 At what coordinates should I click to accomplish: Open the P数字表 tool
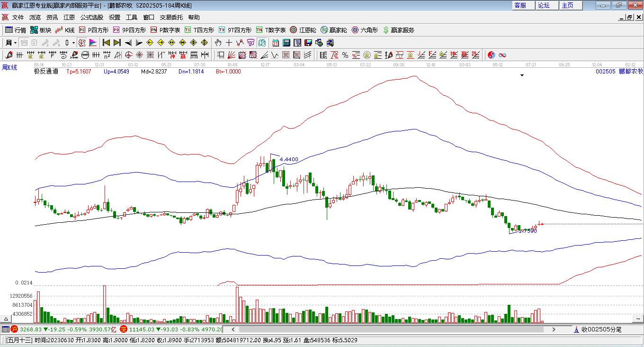(x=165, y=30)
